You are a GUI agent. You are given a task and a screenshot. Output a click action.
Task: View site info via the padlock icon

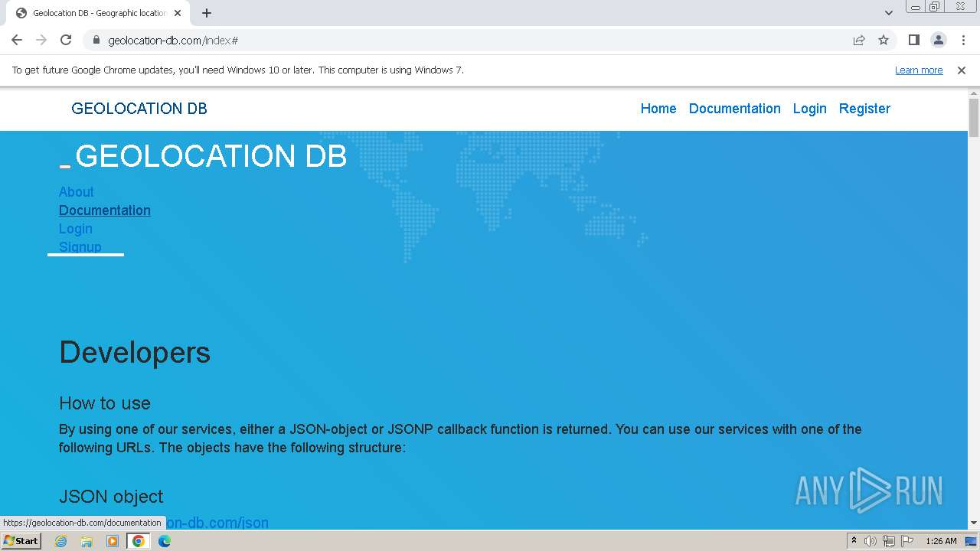(x=96, y=40)
